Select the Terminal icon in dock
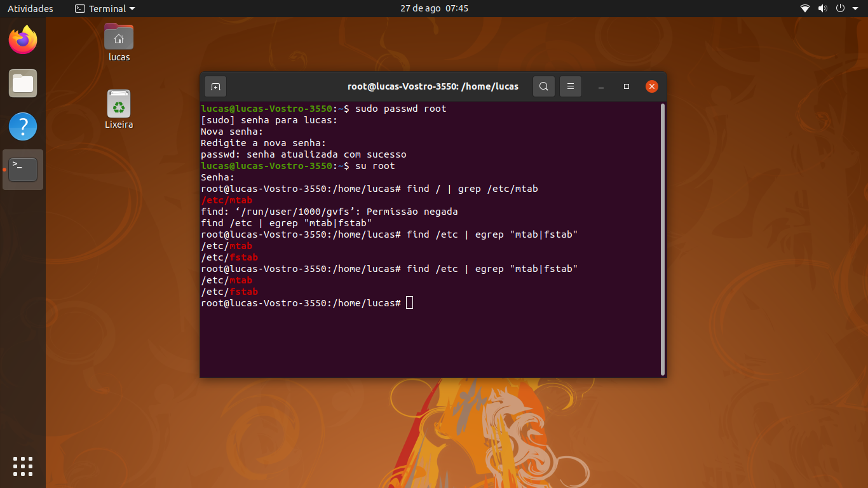Image resolution: width=868 pixels, height=488 pixels. point(23,170)
